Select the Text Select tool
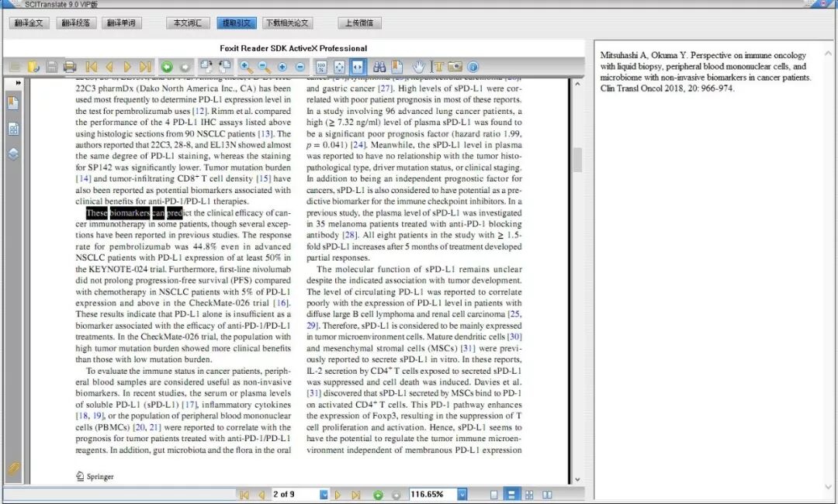 [438, 67]
